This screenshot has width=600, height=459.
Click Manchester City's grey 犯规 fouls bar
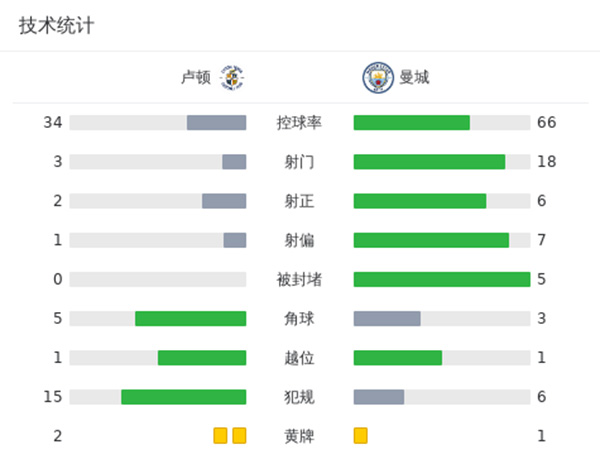(379, 397)
